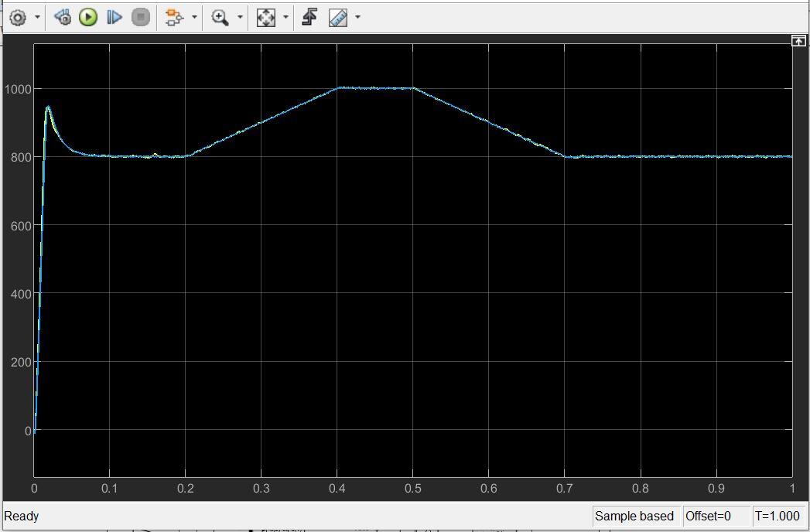Click the 1000 y-axis tick label
810x532 pixels.
tap(18, 89)
